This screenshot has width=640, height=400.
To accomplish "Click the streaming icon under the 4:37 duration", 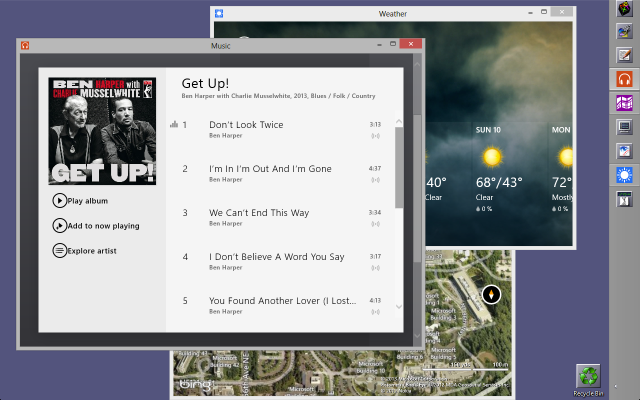I will [376, 180].
